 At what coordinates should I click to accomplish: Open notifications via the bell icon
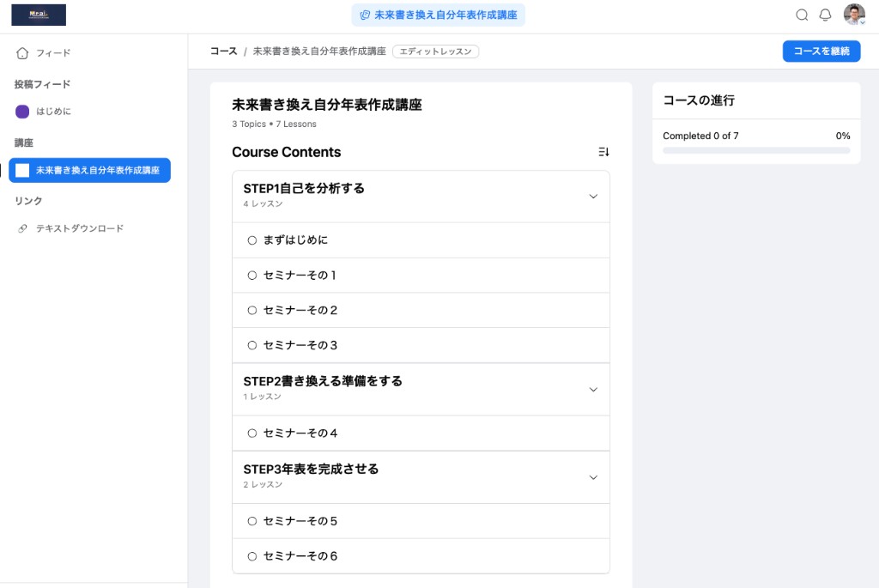click(x=825, y=15)
